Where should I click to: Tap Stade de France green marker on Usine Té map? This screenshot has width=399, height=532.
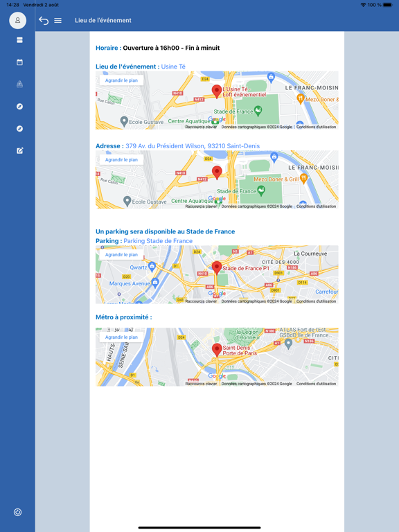pos(258,112)
